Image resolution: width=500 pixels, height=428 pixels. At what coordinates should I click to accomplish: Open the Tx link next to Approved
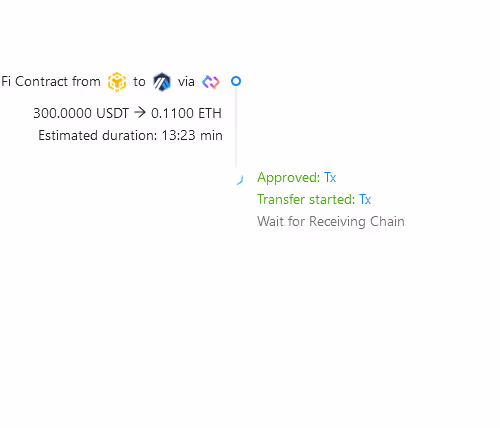(x=330, y=177)
